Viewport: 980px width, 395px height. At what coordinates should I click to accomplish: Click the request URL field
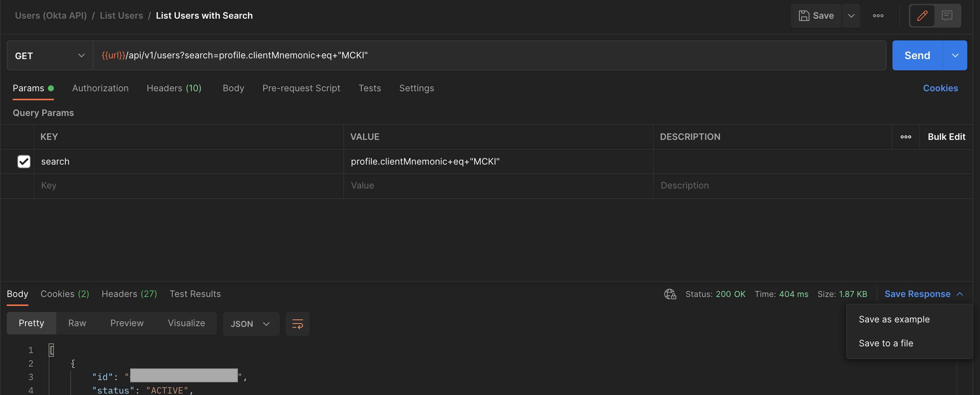coord(456,56)
